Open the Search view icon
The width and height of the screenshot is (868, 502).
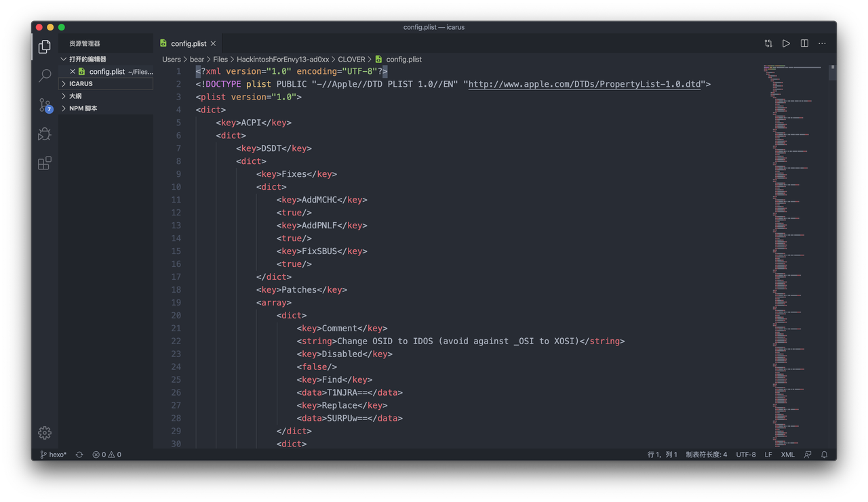click(45, 75)
